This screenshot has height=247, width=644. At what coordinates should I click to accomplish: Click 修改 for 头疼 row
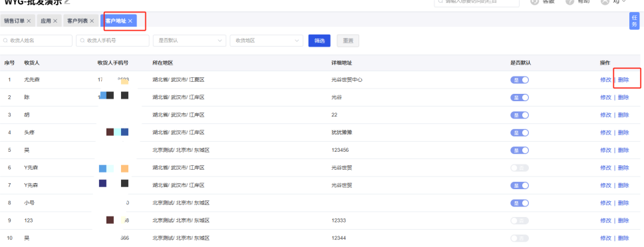click(x=605, y=132)
